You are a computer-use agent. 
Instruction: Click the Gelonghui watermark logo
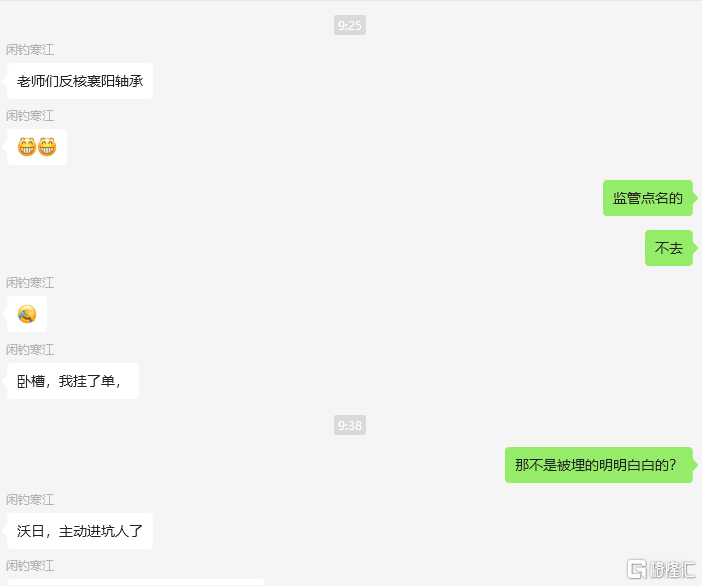coord(661,569)
